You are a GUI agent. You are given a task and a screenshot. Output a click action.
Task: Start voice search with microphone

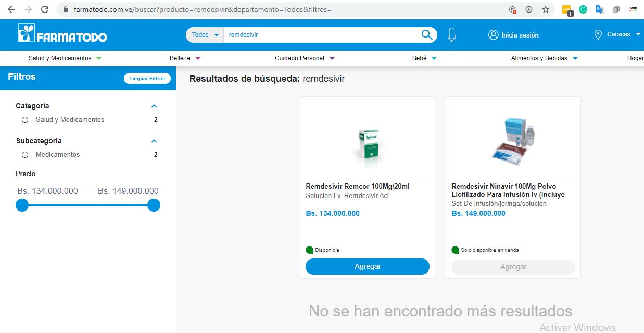coord(451,35)
